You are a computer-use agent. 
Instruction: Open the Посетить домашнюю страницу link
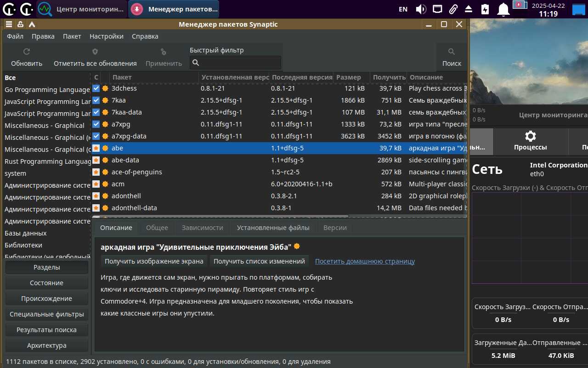tap(365, 261)
